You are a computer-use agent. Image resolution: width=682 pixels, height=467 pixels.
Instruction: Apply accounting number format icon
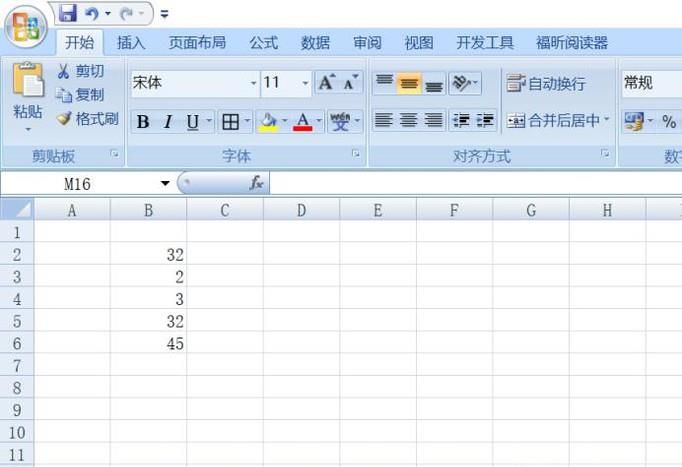coord(634,121)
